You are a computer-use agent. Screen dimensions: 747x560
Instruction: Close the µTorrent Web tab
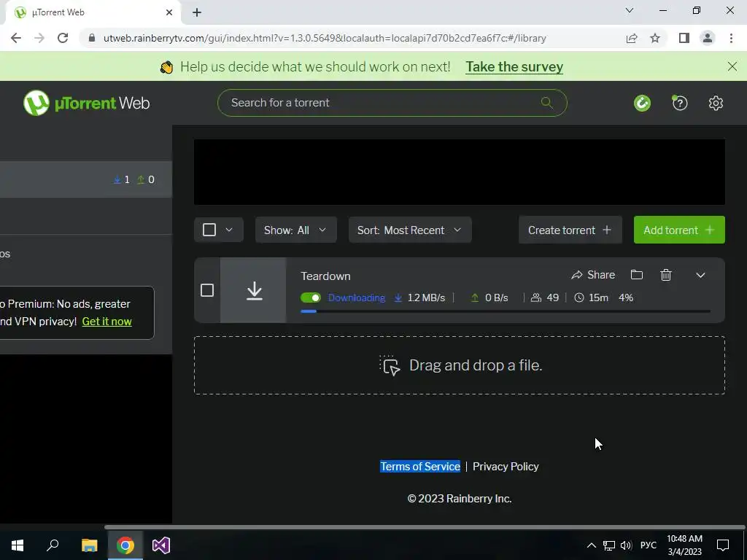point(169,12)
